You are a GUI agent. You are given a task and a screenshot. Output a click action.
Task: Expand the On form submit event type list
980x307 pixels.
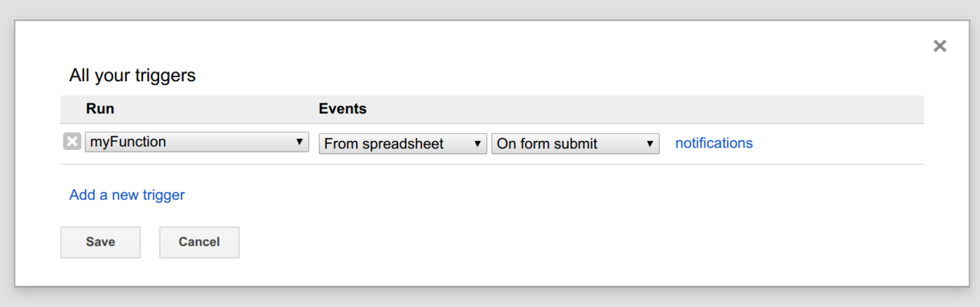click(x=575, y=143)
